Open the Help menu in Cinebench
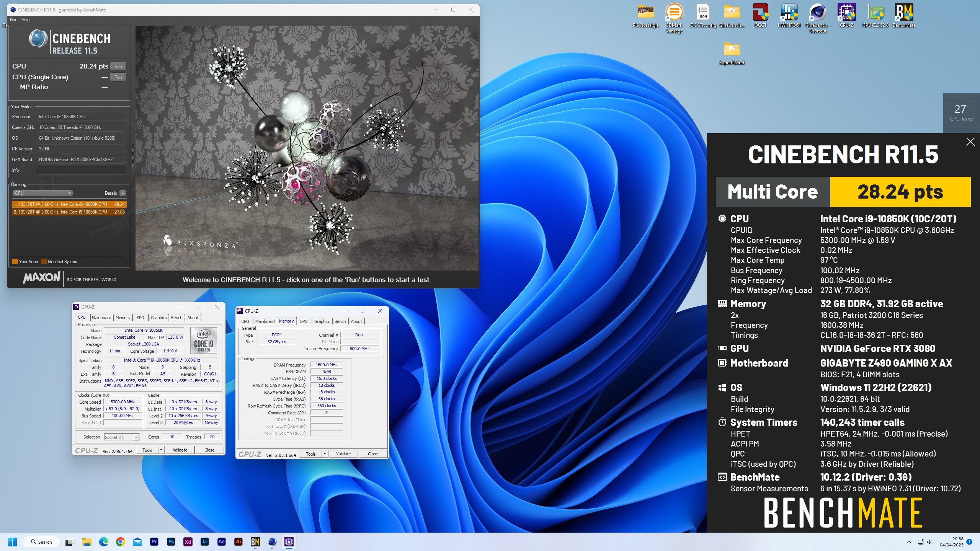The height and width of the screenshot is (551, 980). click(x=25, y=20)
